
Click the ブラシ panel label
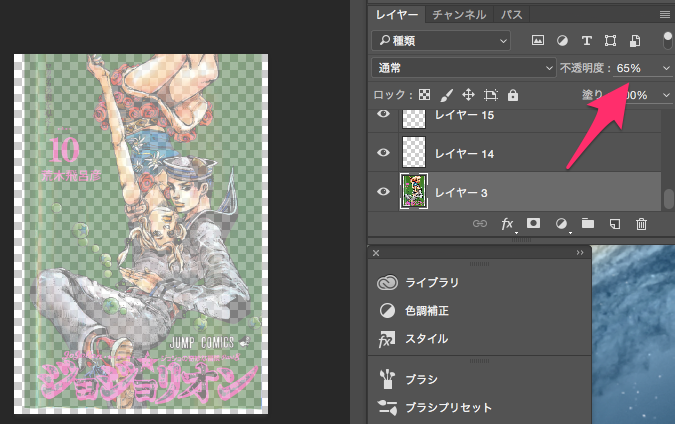pyautogui.click(x=421, y=379)
